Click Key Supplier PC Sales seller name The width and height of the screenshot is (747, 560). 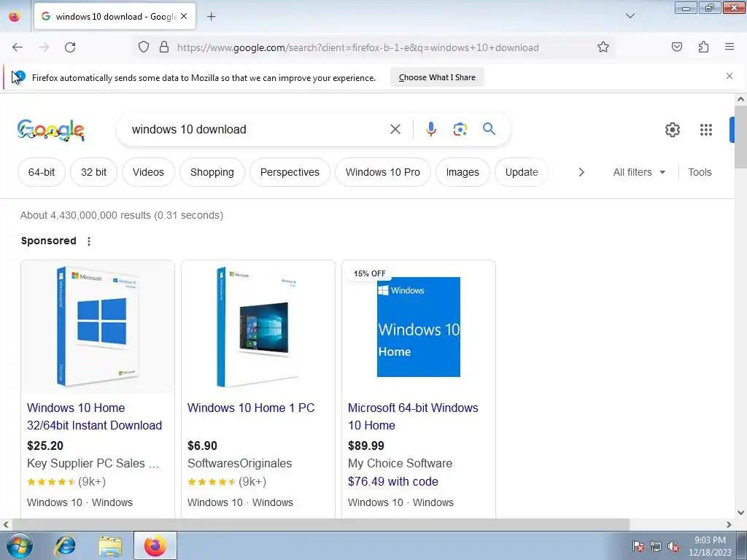coord(93,463)
